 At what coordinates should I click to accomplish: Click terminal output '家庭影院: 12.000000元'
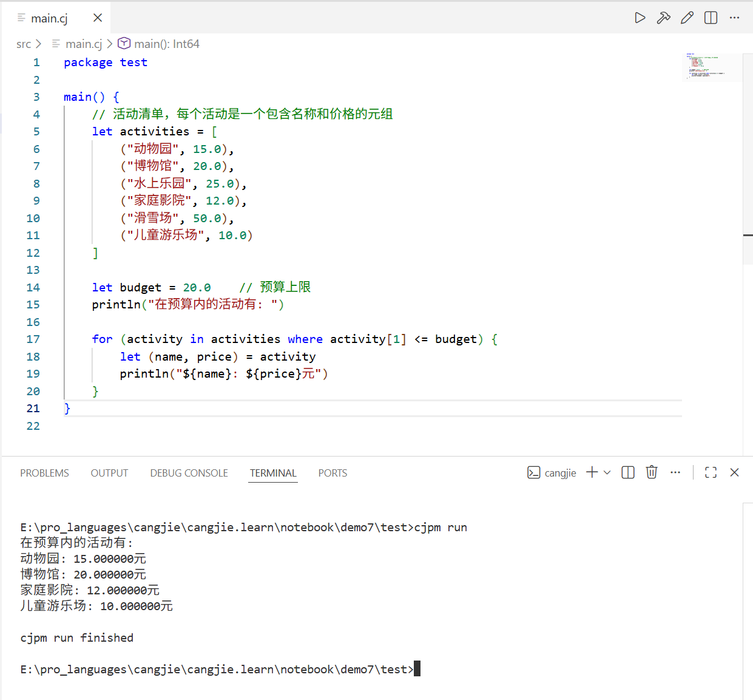(x=90, y=590)
